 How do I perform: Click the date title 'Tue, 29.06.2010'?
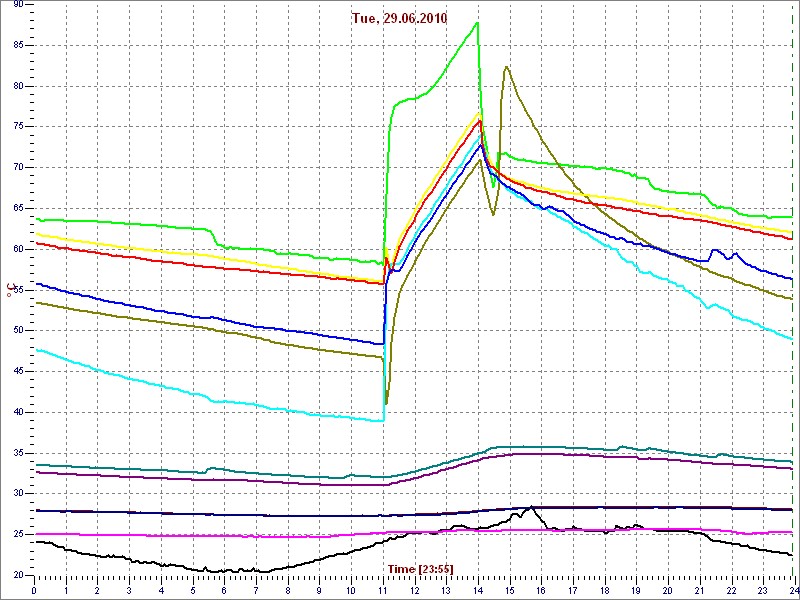click(x=399, y=19)
